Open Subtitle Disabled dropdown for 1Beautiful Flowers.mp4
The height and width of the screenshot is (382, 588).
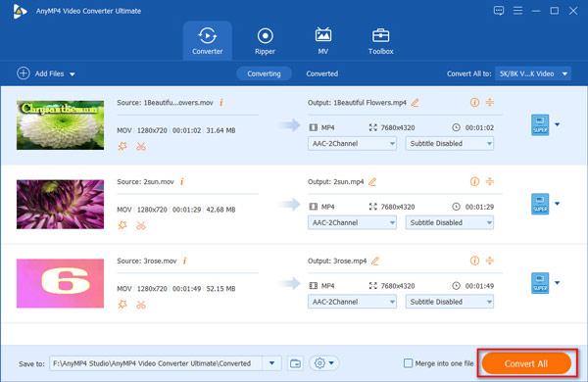pos(449,143)
